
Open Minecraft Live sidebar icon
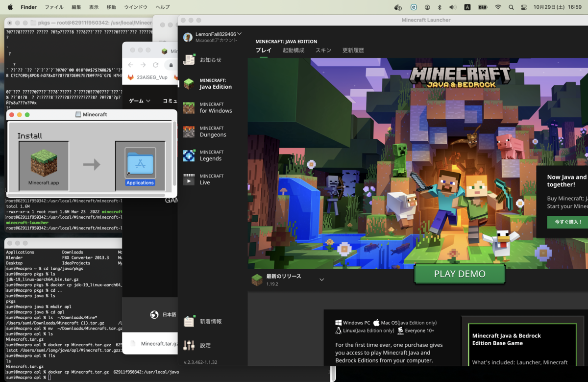(x=189, y=179)
